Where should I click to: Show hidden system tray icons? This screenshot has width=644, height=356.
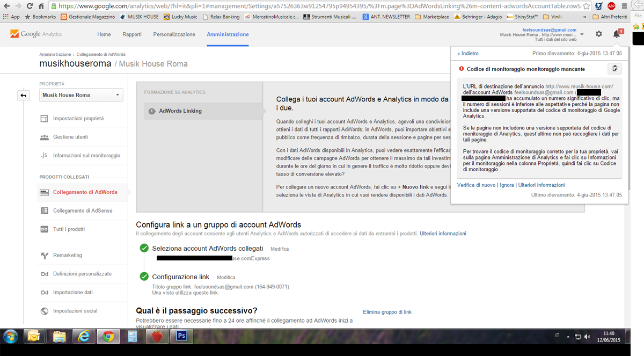[569, 337]
